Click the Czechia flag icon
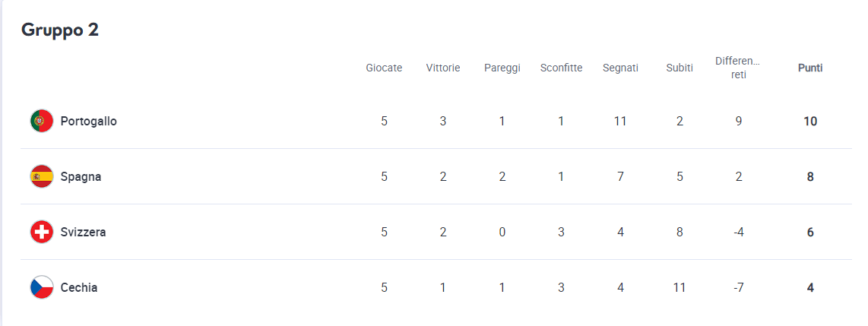This screenshot has height=326, width=868. coord(42,287)
